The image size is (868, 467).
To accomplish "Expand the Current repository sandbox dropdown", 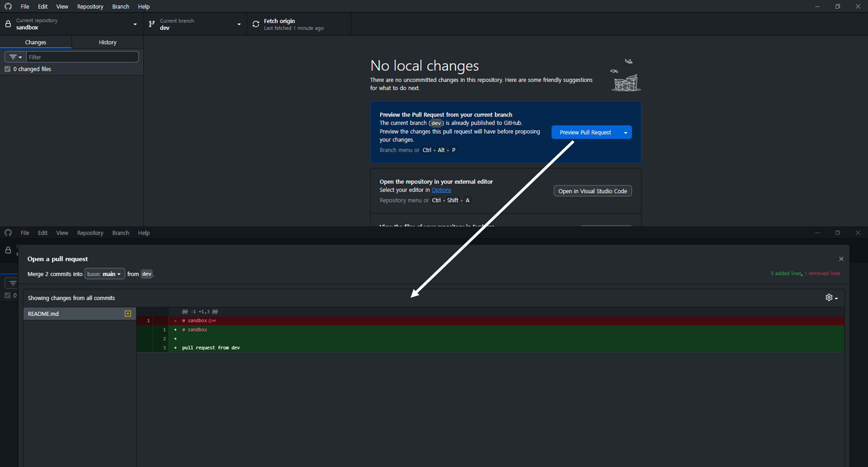I will [135, 24].
